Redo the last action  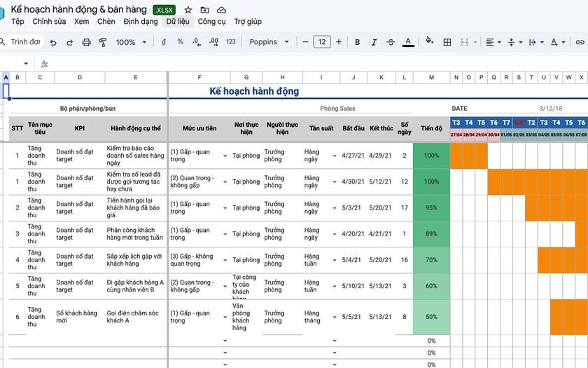click(x=70, y=43)
